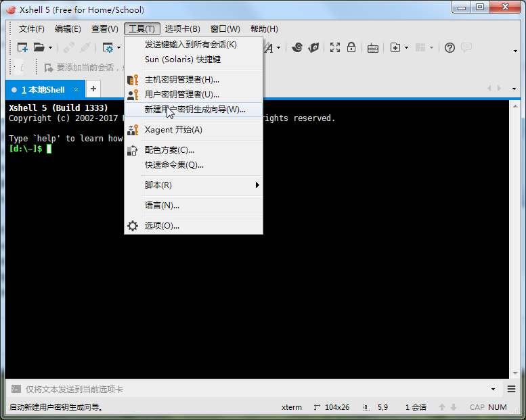
Task: Choose 新建用户密钥生成向导(W) menu item
Action: point(194,110)
